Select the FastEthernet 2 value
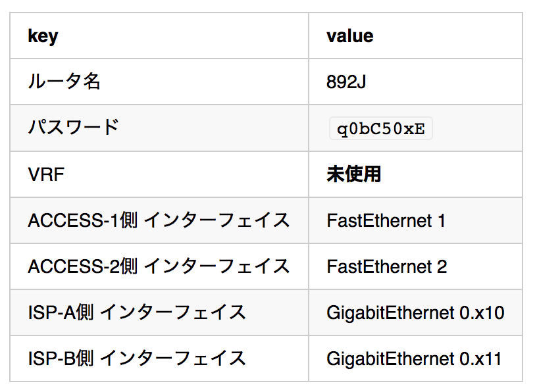537x392 pixels. tap(386, 266)
